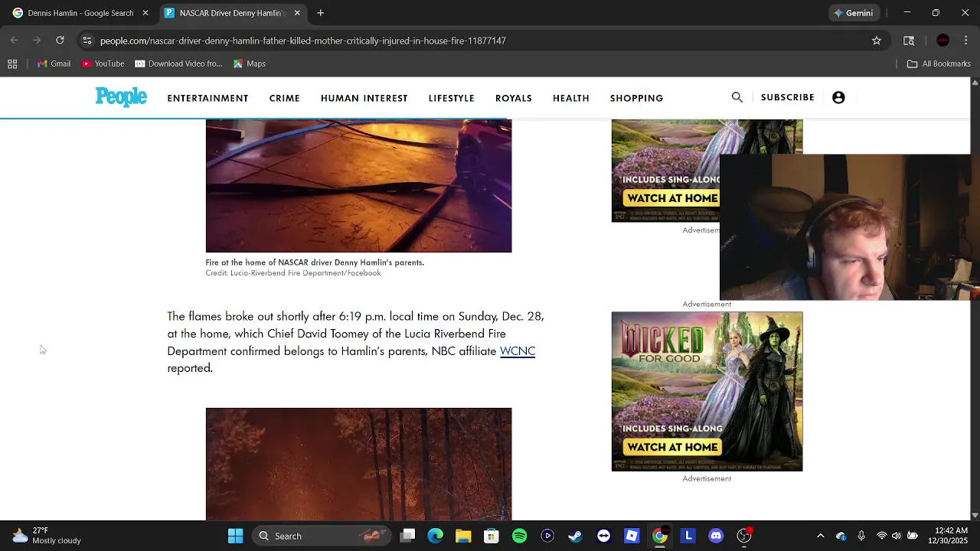The width and height of the screenshot is (980, 551).
Task: Click the microphone tray icon
Action: point(861,536)
